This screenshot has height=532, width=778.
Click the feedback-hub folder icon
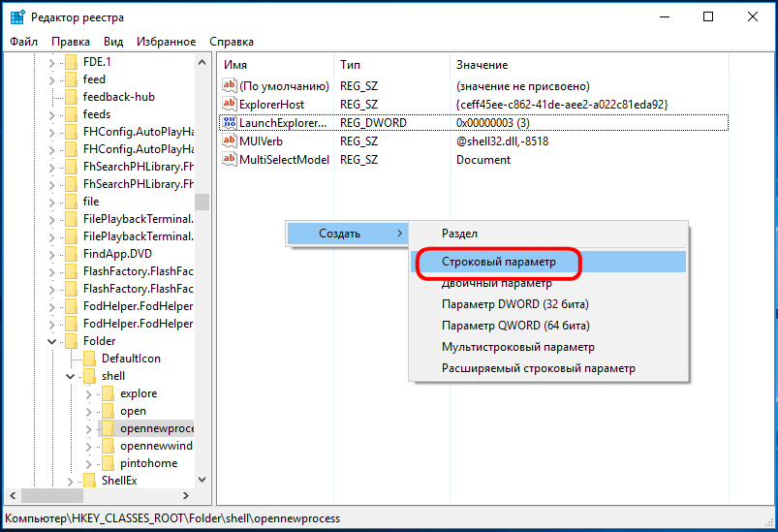72,97
